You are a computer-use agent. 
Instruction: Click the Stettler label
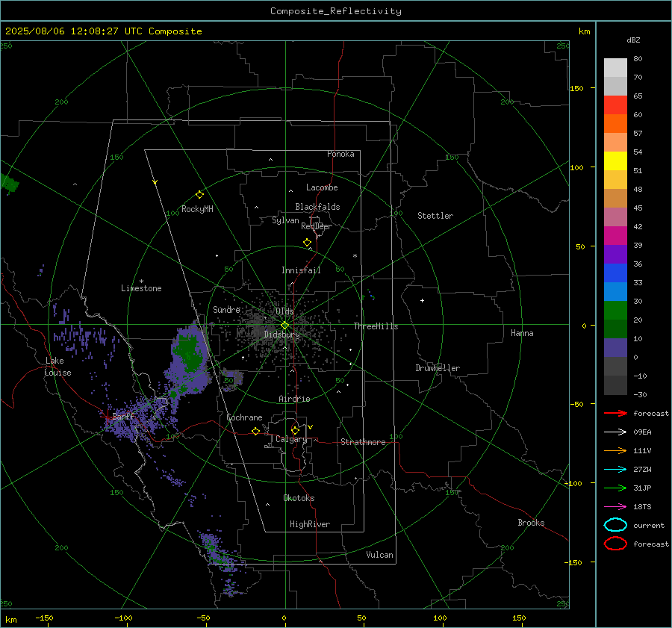tap(435, 216)
